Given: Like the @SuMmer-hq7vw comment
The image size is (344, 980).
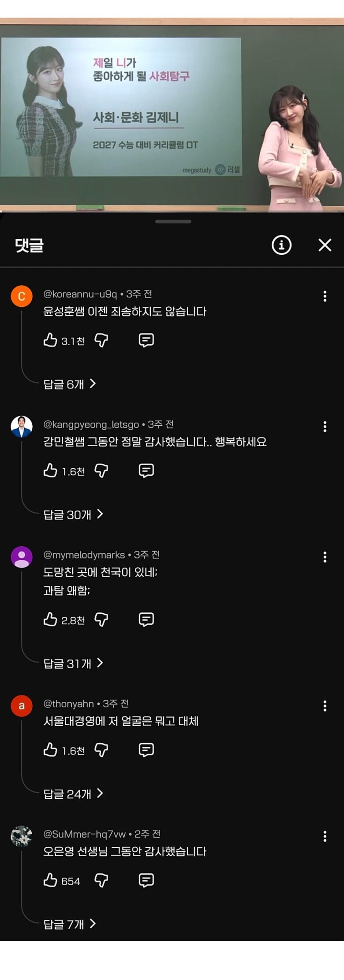Looking at the screenshot, I should point(51,880).
